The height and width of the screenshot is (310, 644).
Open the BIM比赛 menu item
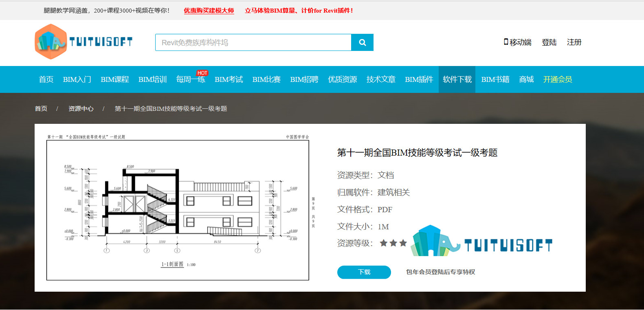tap(266, 79)
